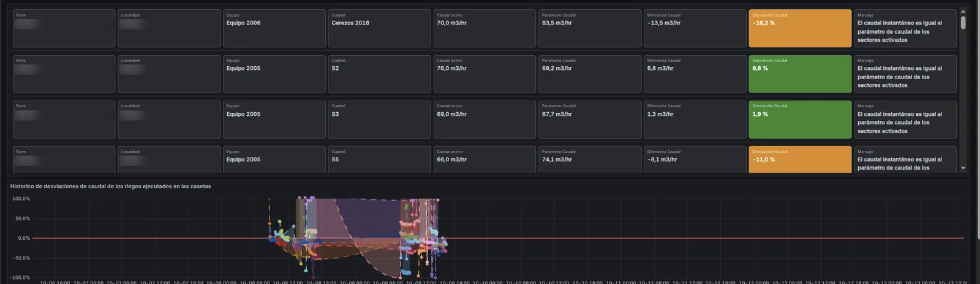980x284 pixels.
Task: Open the orange Desviación Caudal '-11,0 %' panel
Action: (x=800, y=159)
